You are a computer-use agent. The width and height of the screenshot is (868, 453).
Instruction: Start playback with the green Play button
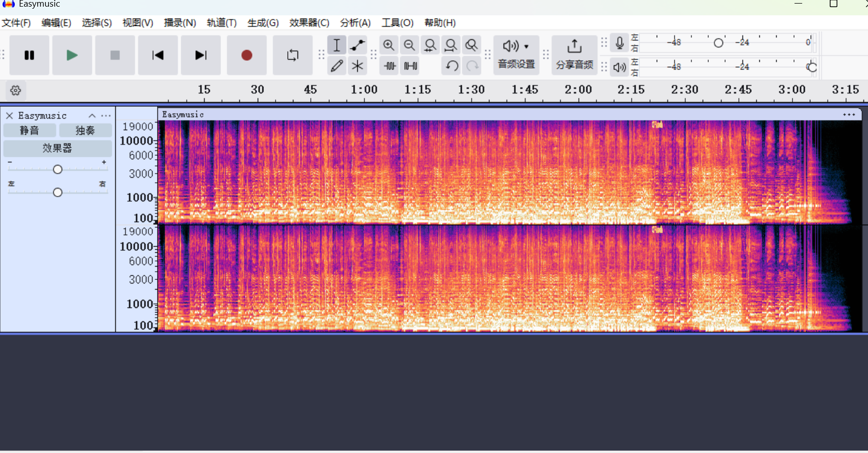[72, 55]
